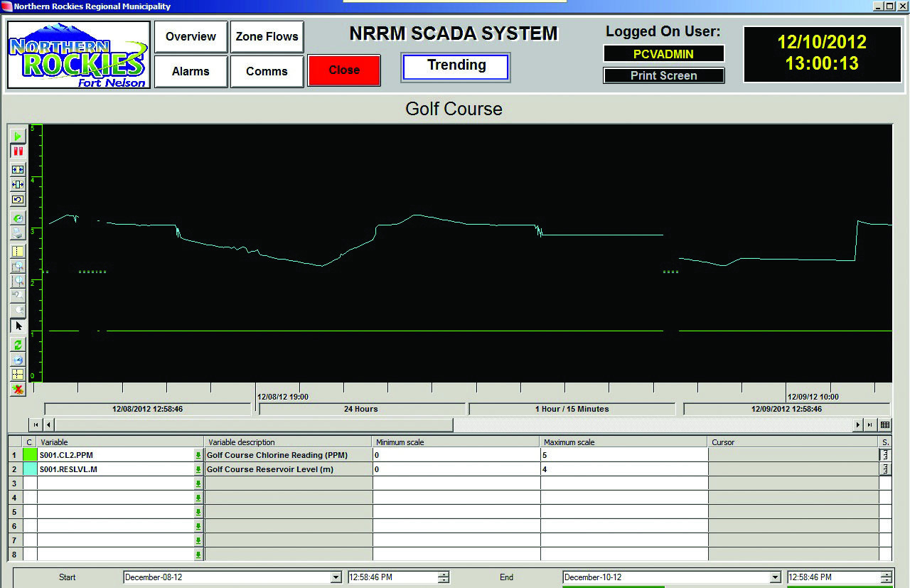Expand the End date dropdown

click(x=774, y=578)
